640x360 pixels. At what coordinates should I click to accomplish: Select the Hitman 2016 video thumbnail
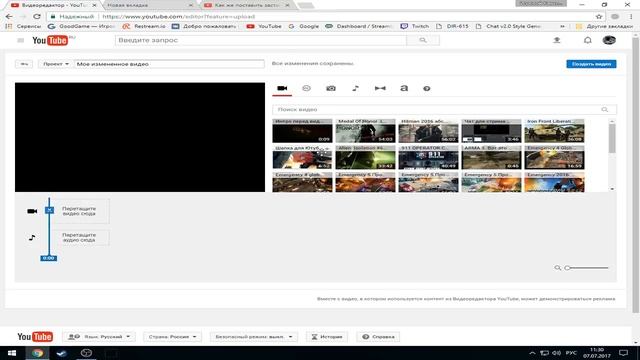428,131
